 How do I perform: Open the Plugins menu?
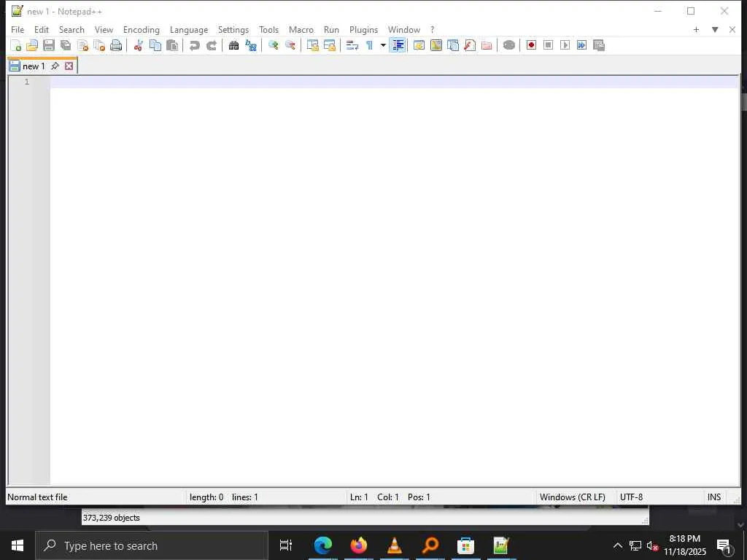(x=363, y=29)
